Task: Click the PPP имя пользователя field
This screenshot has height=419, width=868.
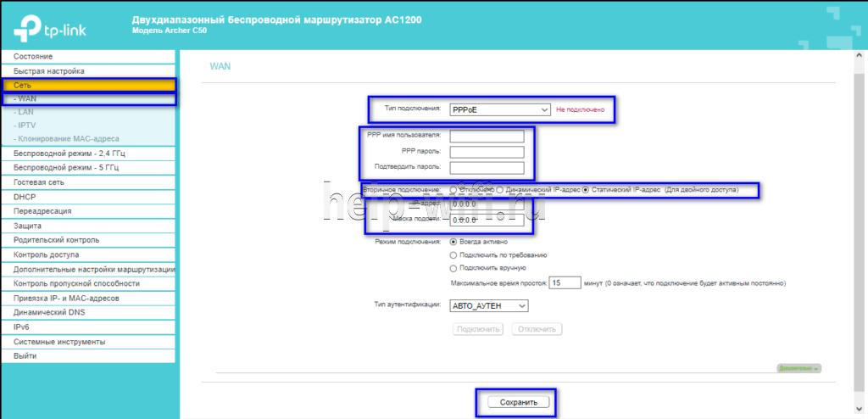Action: 487,136
